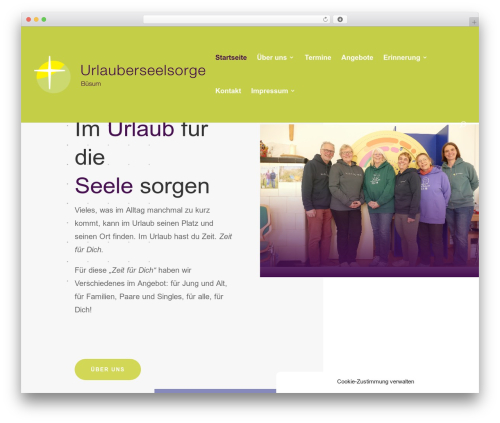Expand the Impressum dropdown arrow
This screenshot has width=500, height=423.
click(x=293, y=91)
